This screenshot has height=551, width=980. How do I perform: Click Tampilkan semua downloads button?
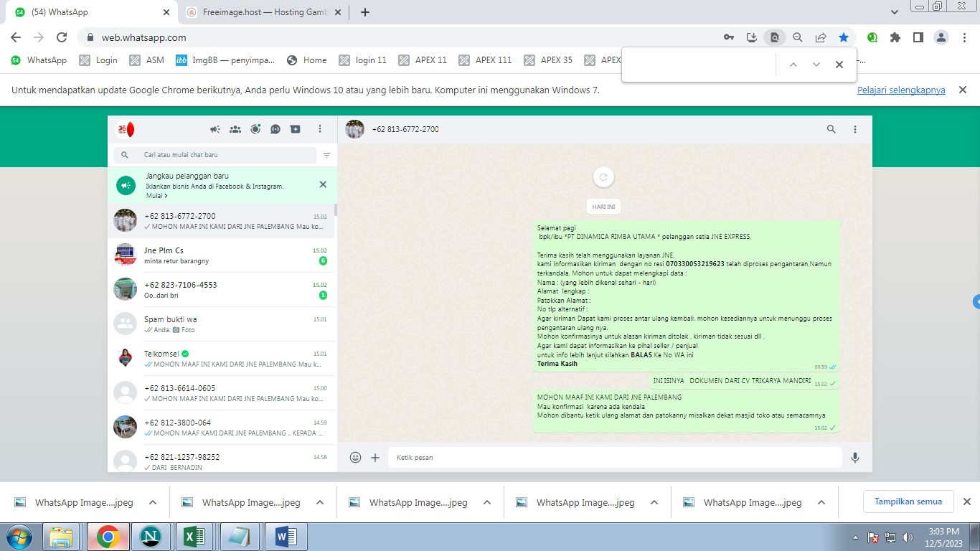(908, 501)
